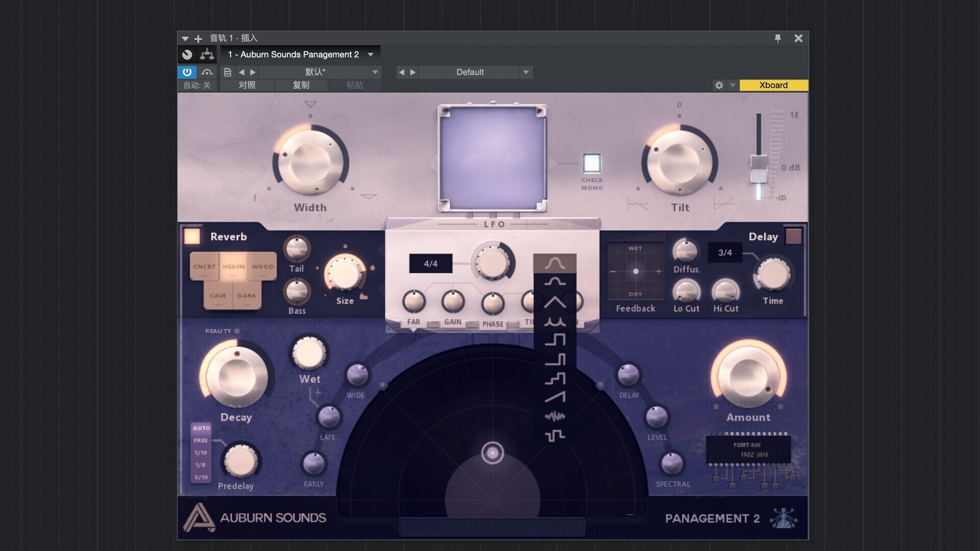Click the high tilt icon right of Tilt
980x551 pixels.
pyautogui.click(x=724, y=204)
